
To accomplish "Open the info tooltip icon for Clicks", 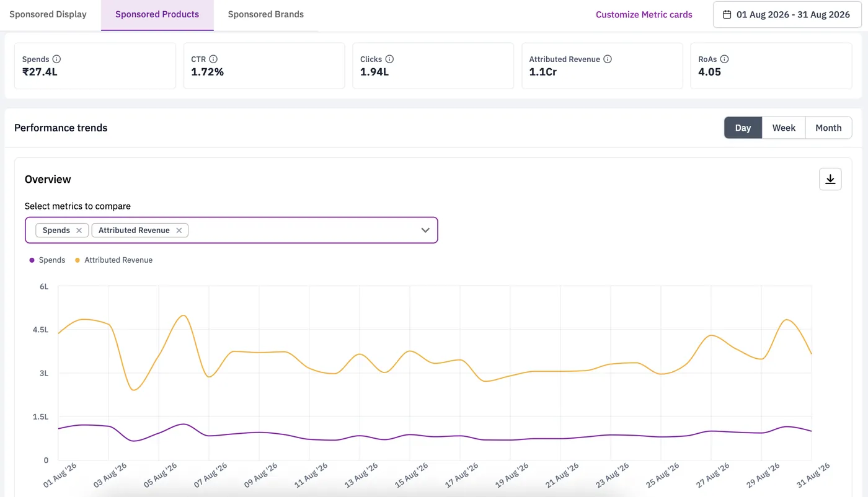I will [389, 59].
